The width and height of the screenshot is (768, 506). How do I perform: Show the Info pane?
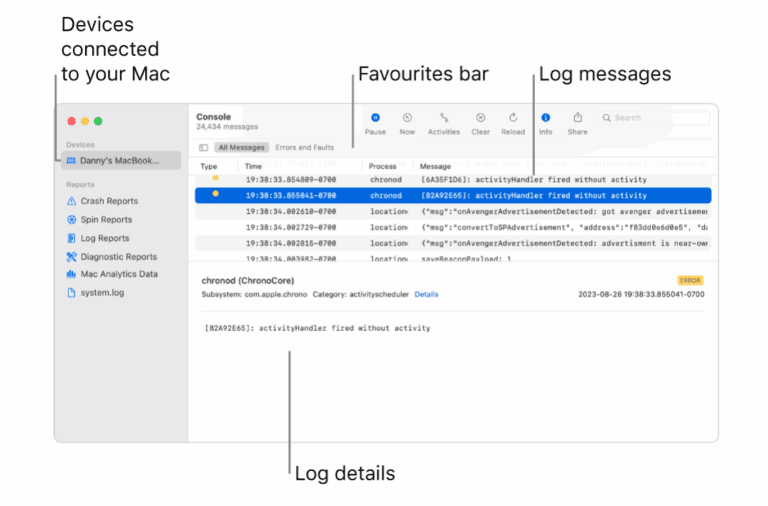click(x=545, y=118)
